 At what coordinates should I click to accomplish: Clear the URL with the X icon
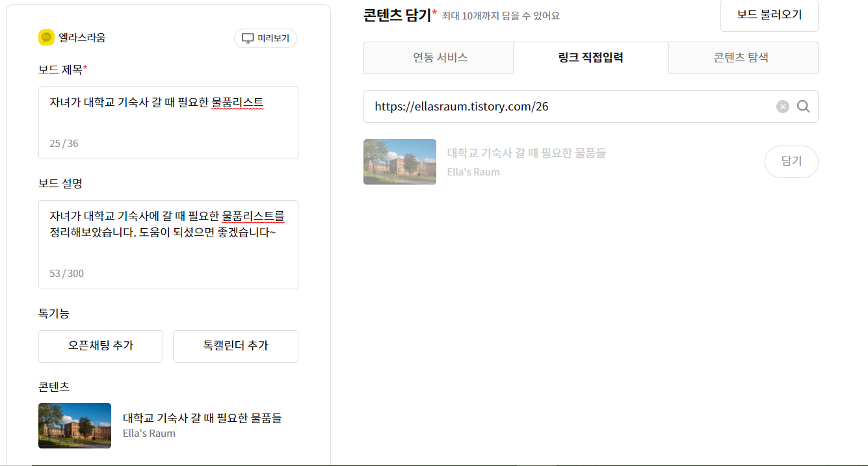tap(783, 107)
